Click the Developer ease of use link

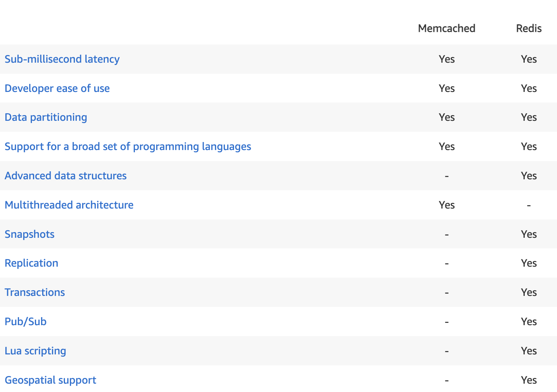point(57,89)
